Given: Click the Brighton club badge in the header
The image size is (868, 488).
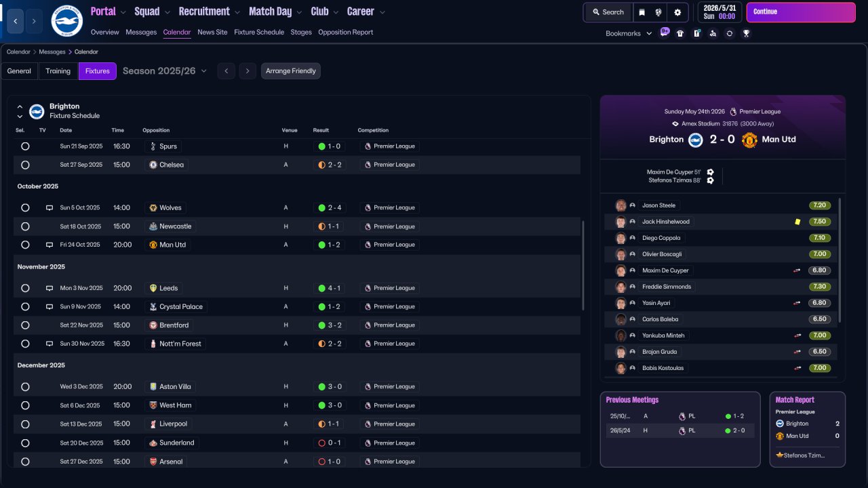Looking at the screenshot, I should click(66, 21).
